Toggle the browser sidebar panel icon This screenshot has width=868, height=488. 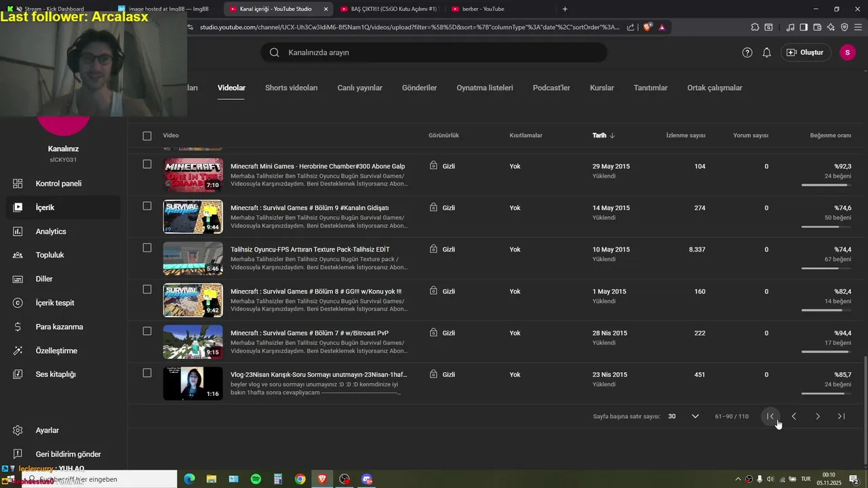tap(804, 27)
